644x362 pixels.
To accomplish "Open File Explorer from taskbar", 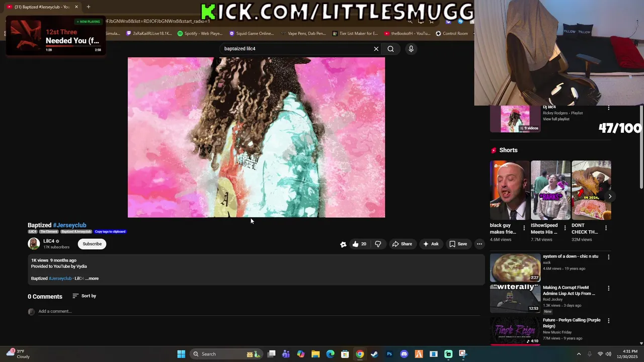I will (x=315, y=354).
